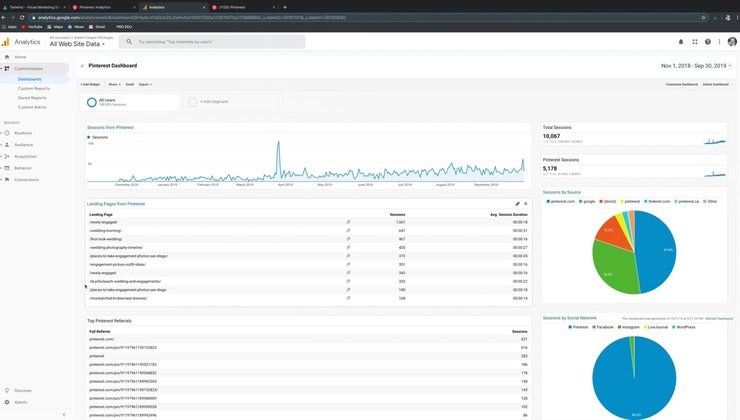This screenshot has width=740, height=420.
Task: Click the YouTube bookmark in bookmarks bar
Action: tap(32, 27)
